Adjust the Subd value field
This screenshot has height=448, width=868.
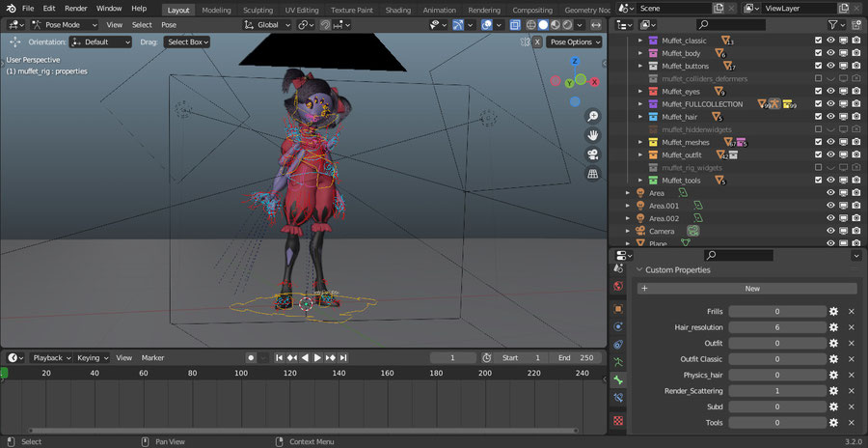tap(777, 407)
